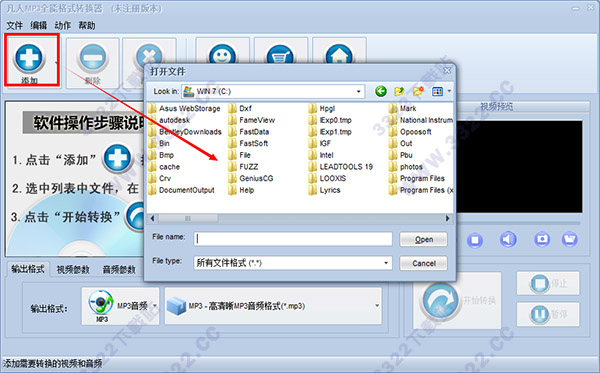Click the Open button

424,239
